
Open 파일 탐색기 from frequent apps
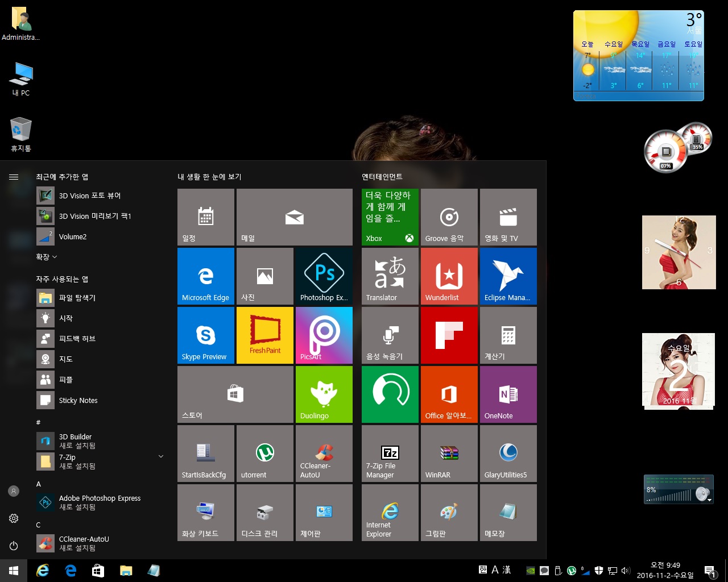click(101, 297)
